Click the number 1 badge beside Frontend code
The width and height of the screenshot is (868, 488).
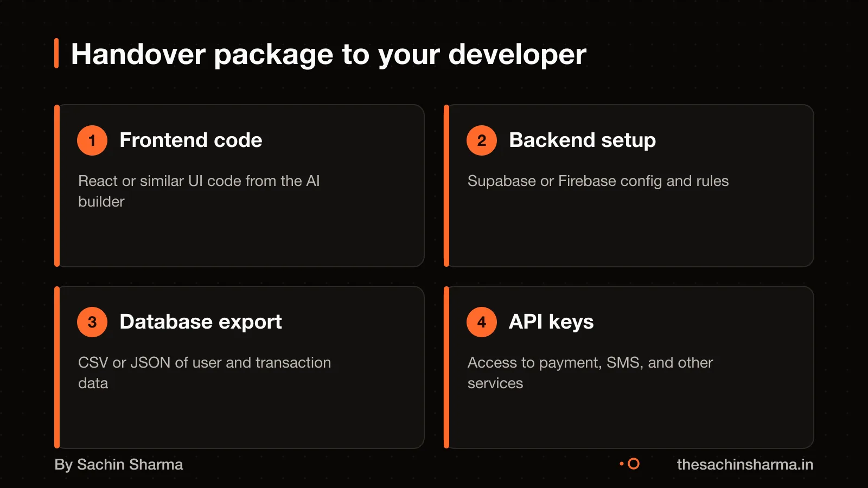pyautogui.click(x=92, y=140)
